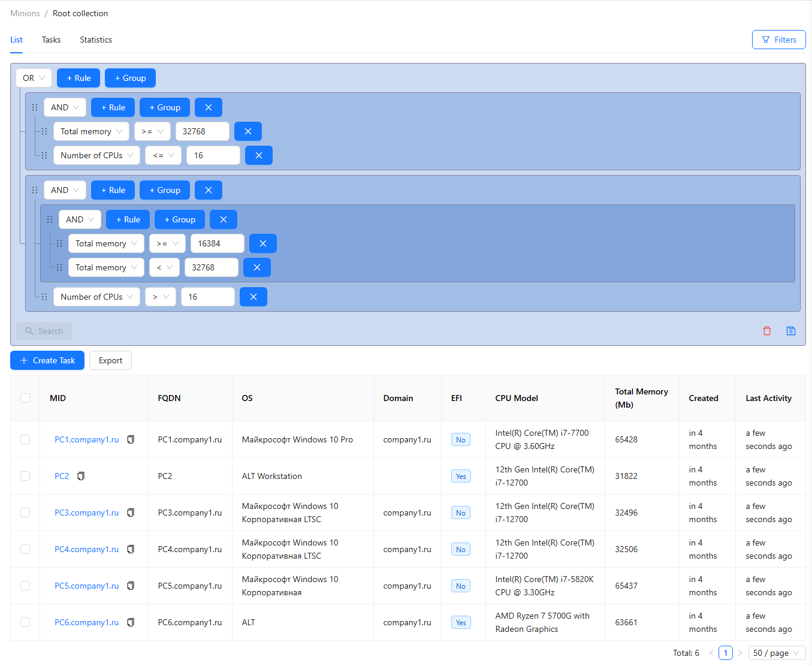The height and width of the screenshot is (666, 812).
Task: Select the PC6.company1.ru row checkbox
Action: click(25, 622)
